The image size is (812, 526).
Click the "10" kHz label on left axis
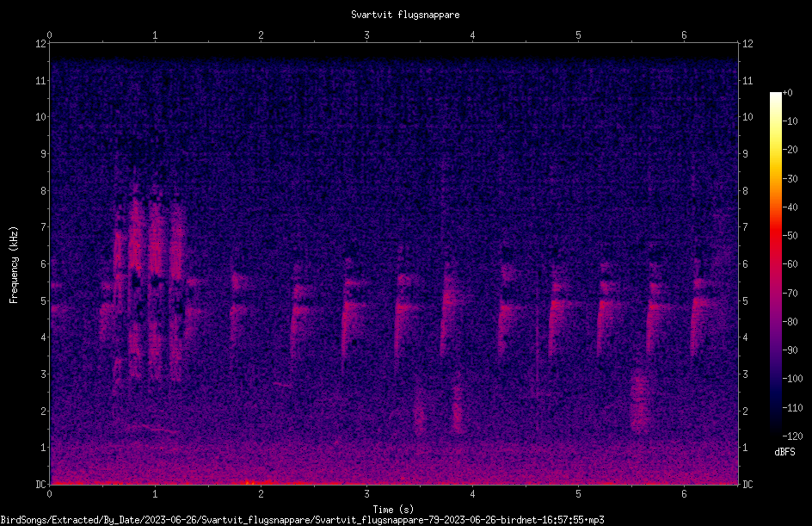(41, 117)
